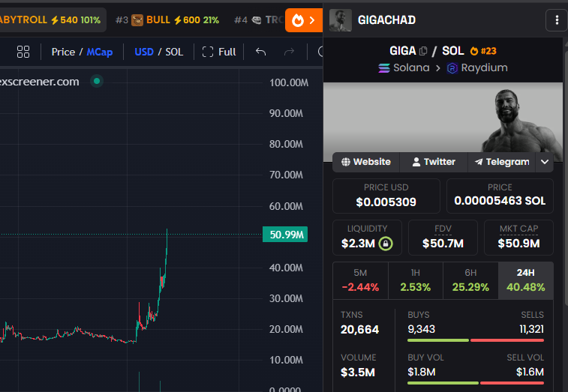
Task: Click the 50.99M current price label
Action: click(285, 235)
